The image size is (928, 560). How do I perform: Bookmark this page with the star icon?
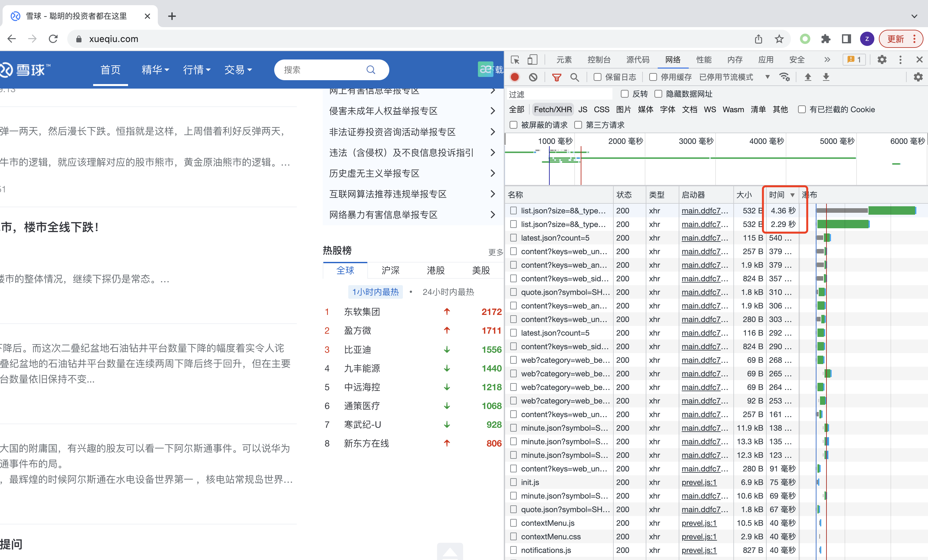point(779,39)
